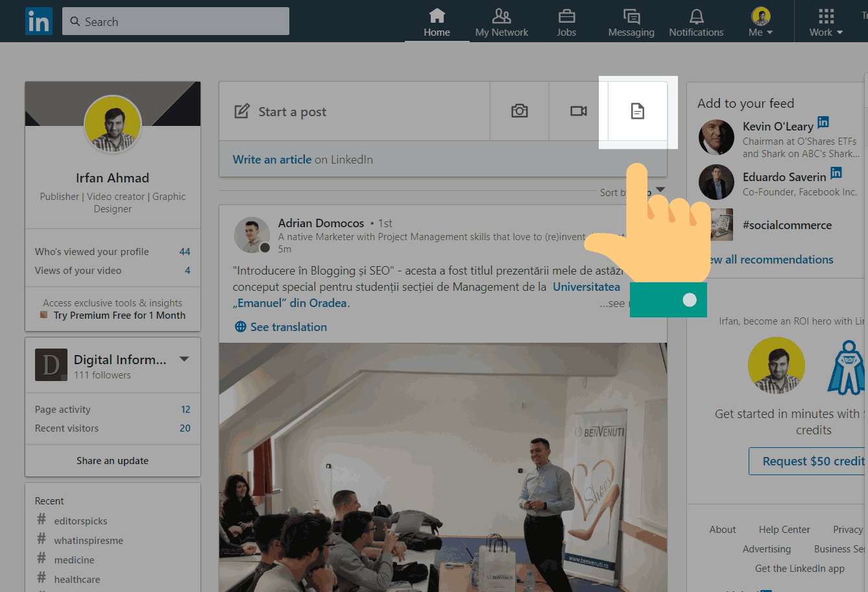This screenshot has height=592, width=868.
Task: Click Write an article link
Action: (272, 159)
